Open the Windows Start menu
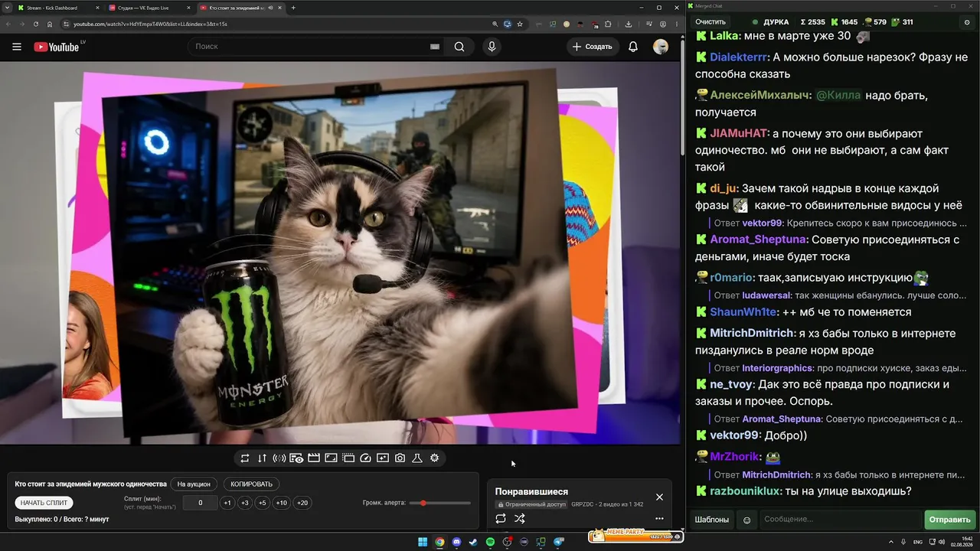The height and width of the screenshot is (551, 980). click(x=423, y=542)
